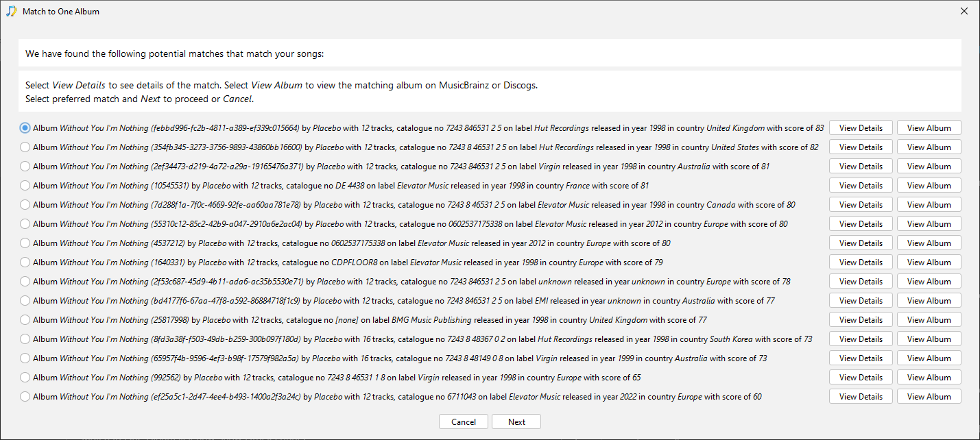Viewport: 980px width, 440px height.
Task: View Album for BMG Music Publishing match
Action: coord(929,320)
